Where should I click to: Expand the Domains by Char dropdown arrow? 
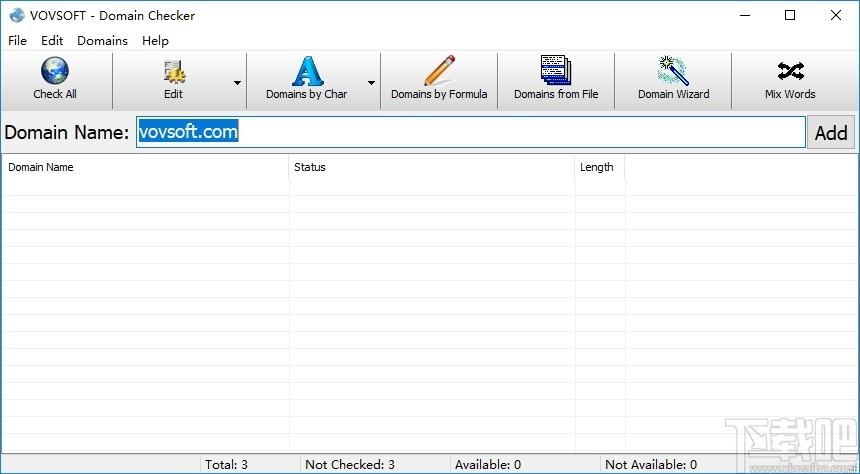point(371,82)
